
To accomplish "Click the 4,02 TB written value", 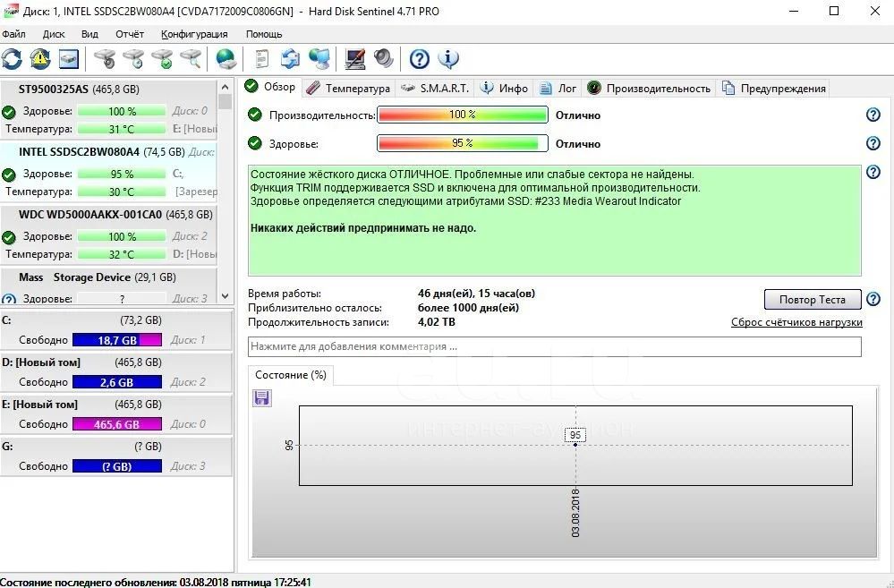I will tap(437, 322).
